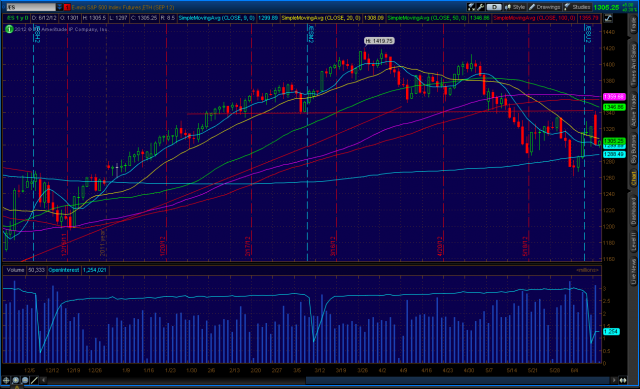Click the /ES symbol input field

click(x=31, y=7)
